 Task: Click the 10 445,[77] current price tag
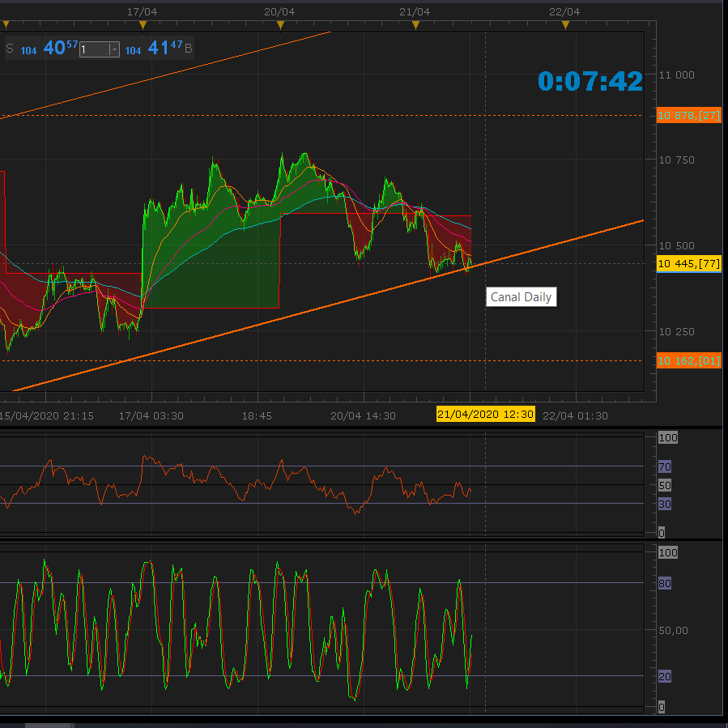(x=689, y=264)
